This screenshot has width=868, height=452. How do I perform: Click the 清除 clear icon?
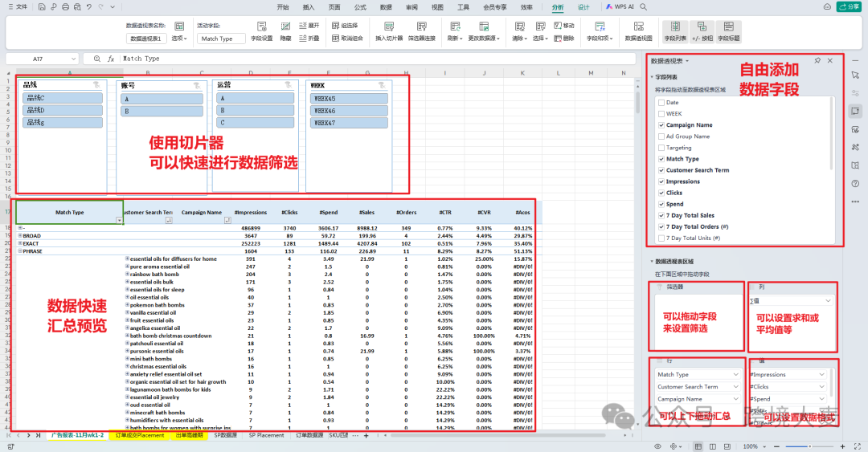(519, 26)
